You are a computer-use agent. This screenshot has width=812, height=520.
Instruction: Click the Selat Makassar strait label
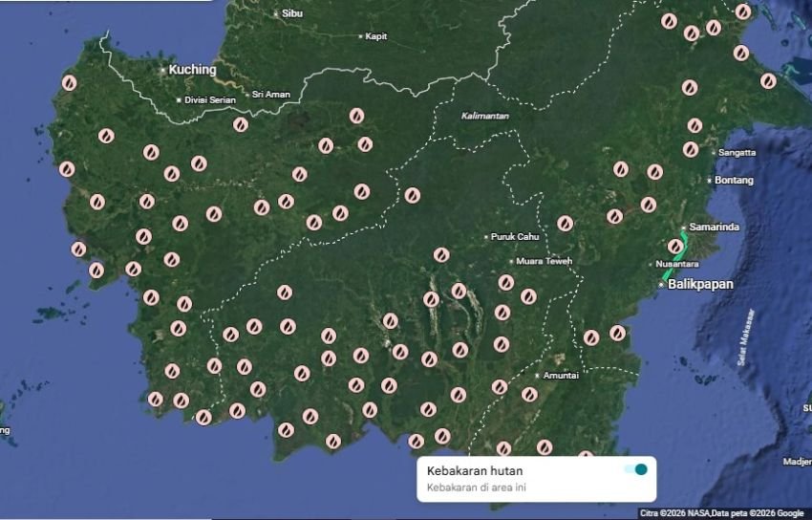point(746,337)
